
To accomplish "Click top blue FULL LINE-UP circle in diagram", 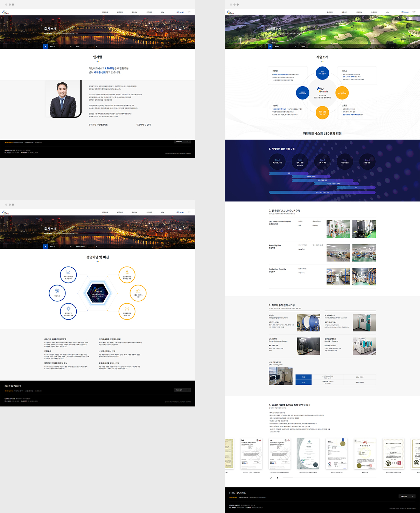I will tap(322, 73).
